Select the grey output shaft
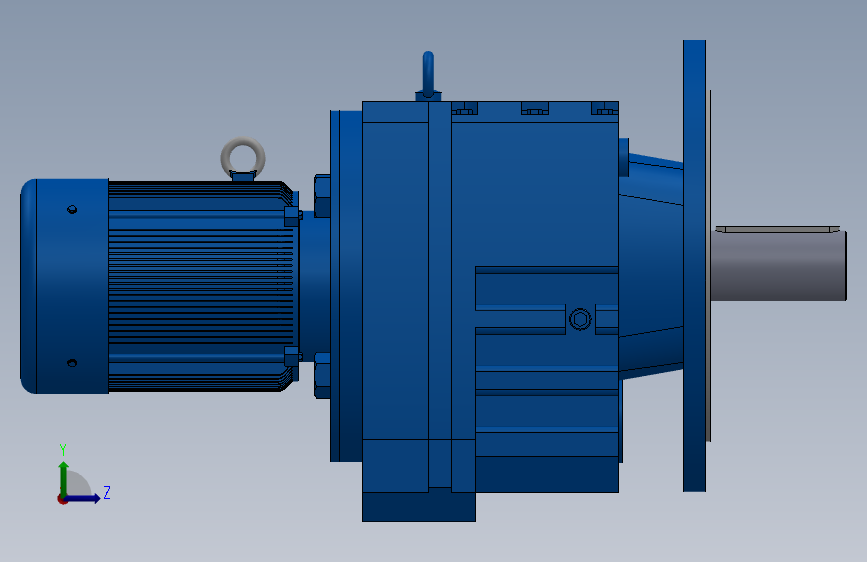 tap(779, 267)
